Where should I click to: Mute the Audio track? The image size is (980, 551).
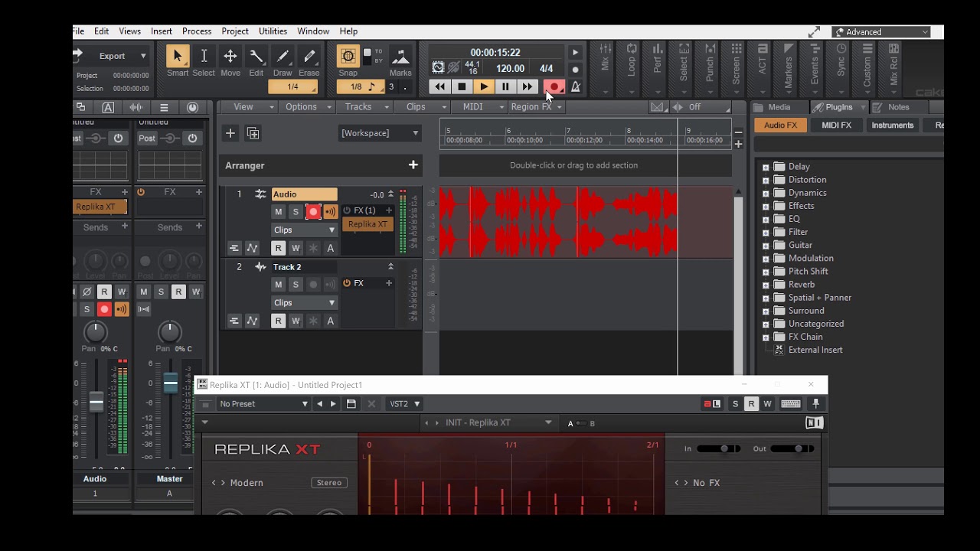pos(279,212)
